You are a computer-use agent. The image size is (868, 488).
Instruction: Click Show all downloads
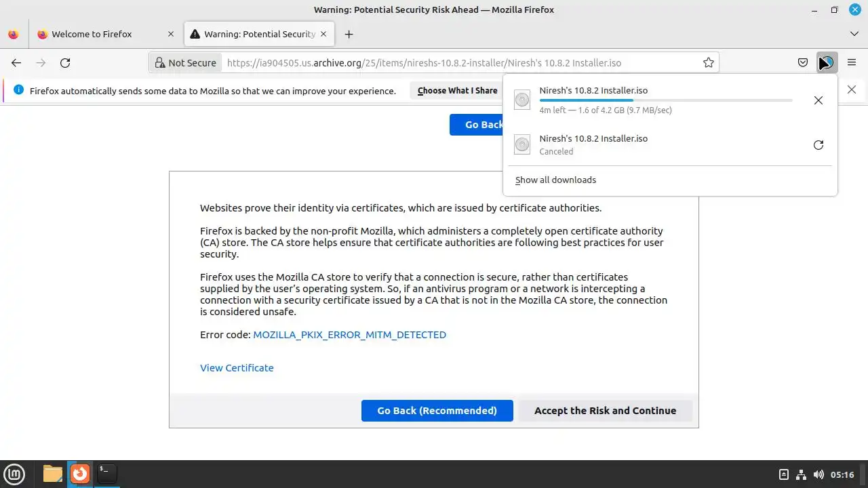tap(555, 180)
